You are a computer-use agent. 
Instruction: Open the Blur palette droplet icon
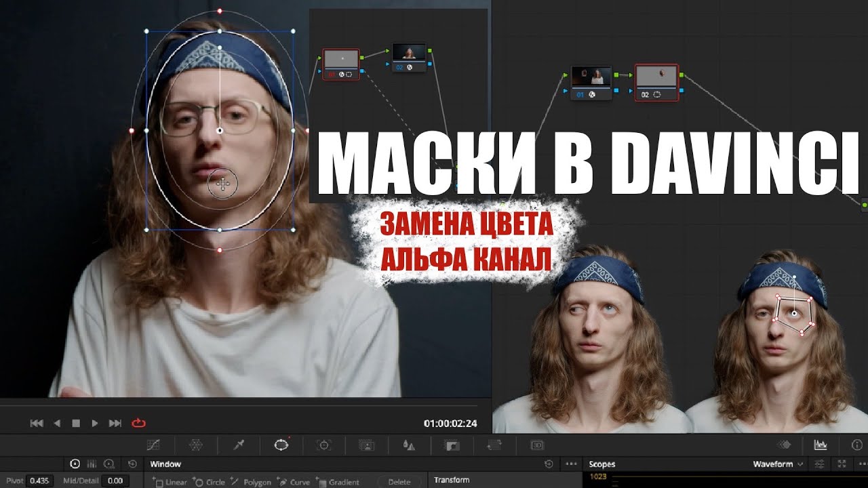(409, 445)
